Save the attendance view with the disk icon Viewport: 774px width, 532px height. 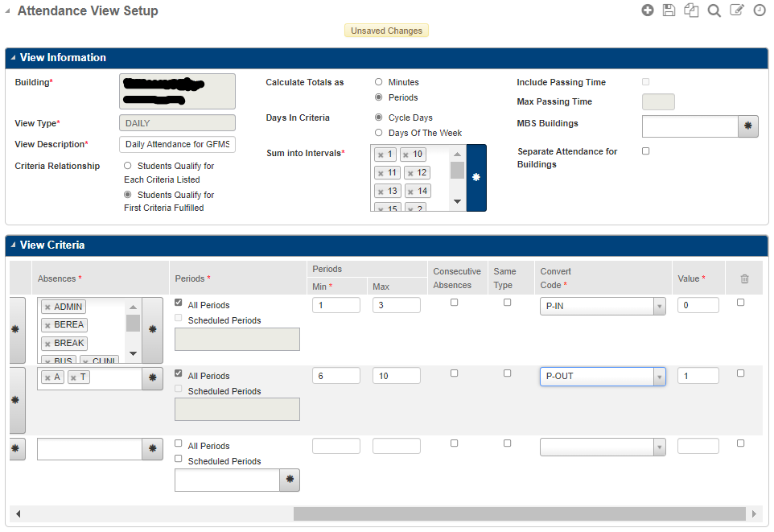click(x=669, y=10)
